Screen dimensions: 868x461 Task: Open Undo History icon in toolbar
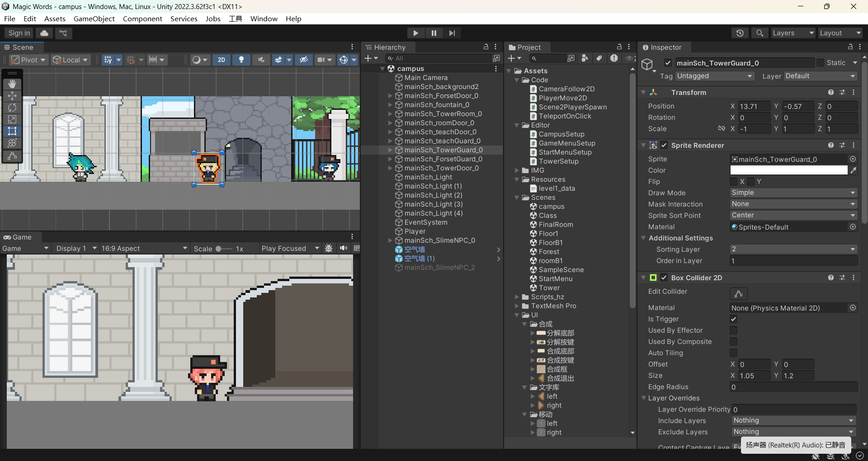(740, 33)
